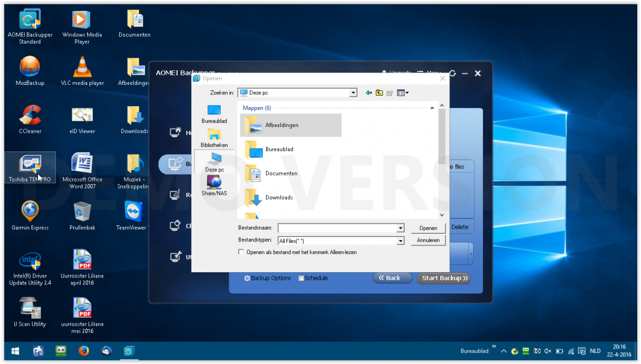Click scrollbar up arrow in file list
This screenshot has width=641, height=364.
(x=442, y=105)
